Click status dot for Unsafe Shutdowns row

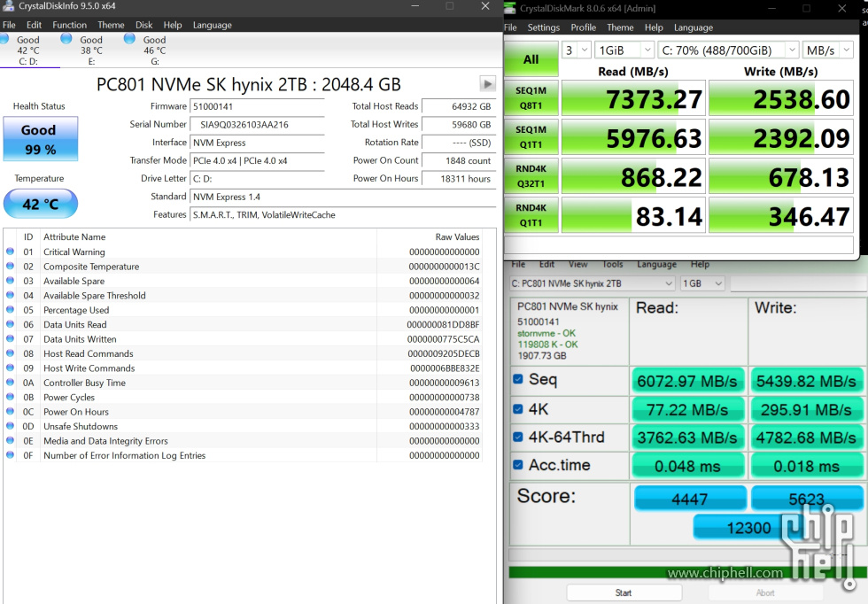10,426
